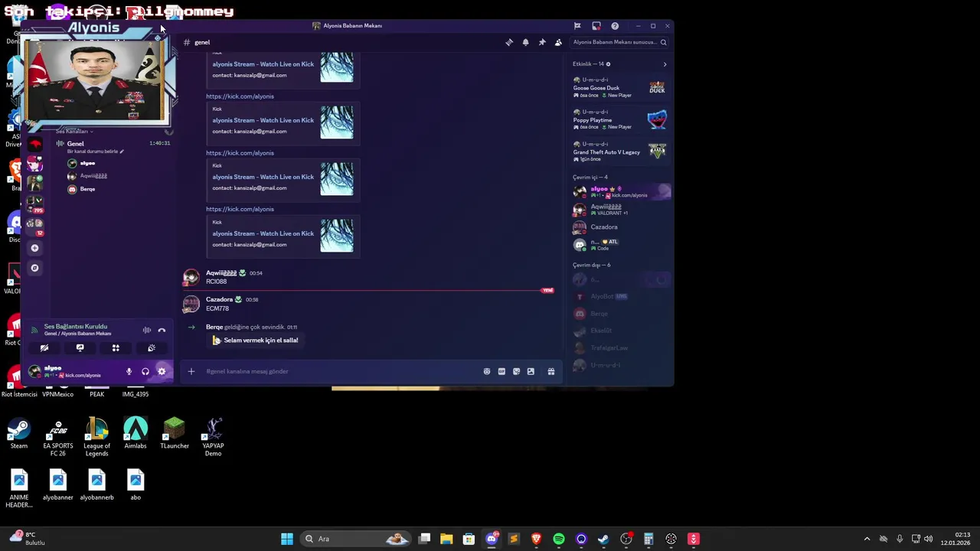This screenshot has width=980, height=551.
Task: Turn on camera in voice panel
Action: [44, 347]
